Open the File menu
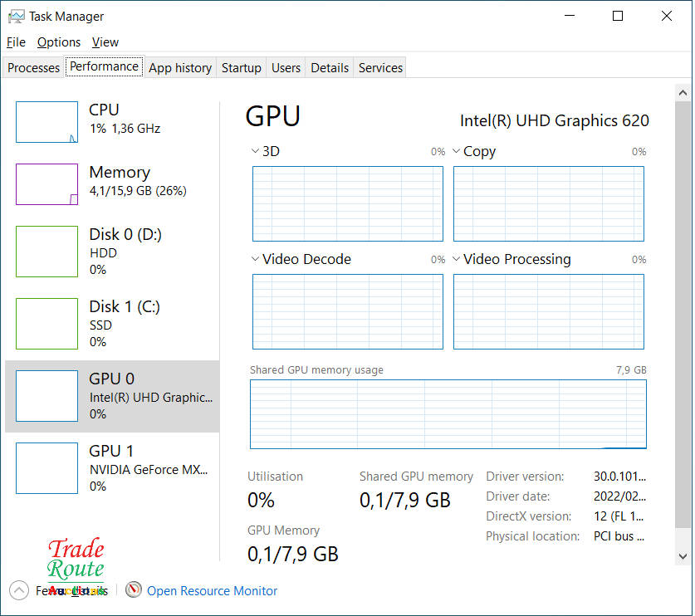Viewport: 695px width, 616px height. click(16, 42)
